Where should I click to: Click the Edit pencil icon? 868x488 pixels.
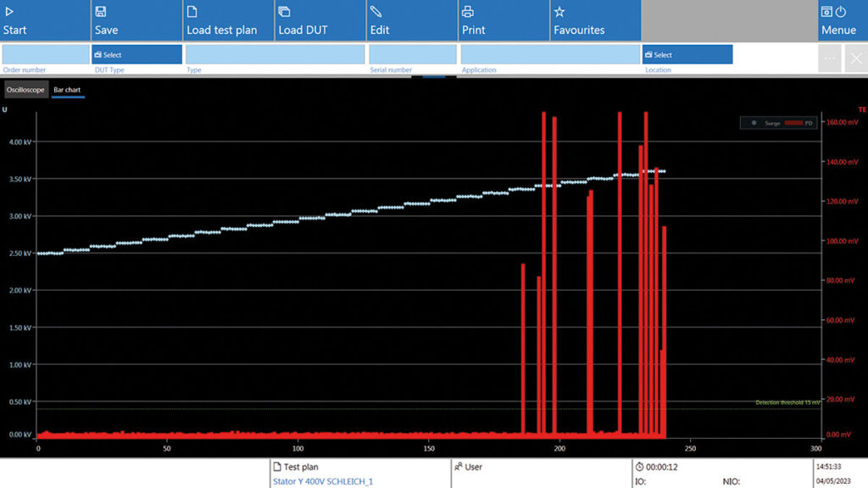click(376, 12)
